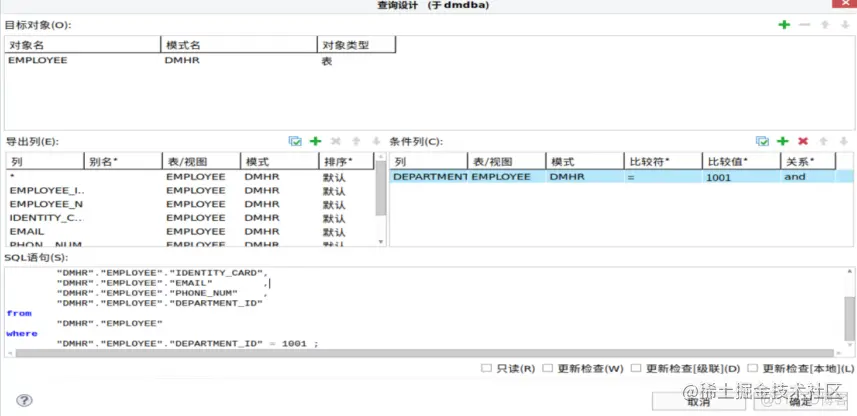Click SQL statement horizontal scrollbar

(x=424, y=353)
